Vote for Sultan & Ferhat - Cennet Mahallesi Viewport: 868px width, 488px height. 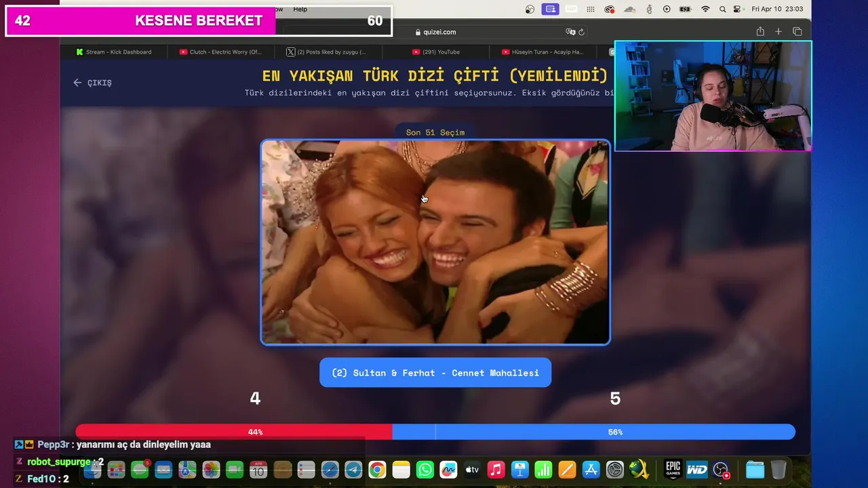[435, 373]
